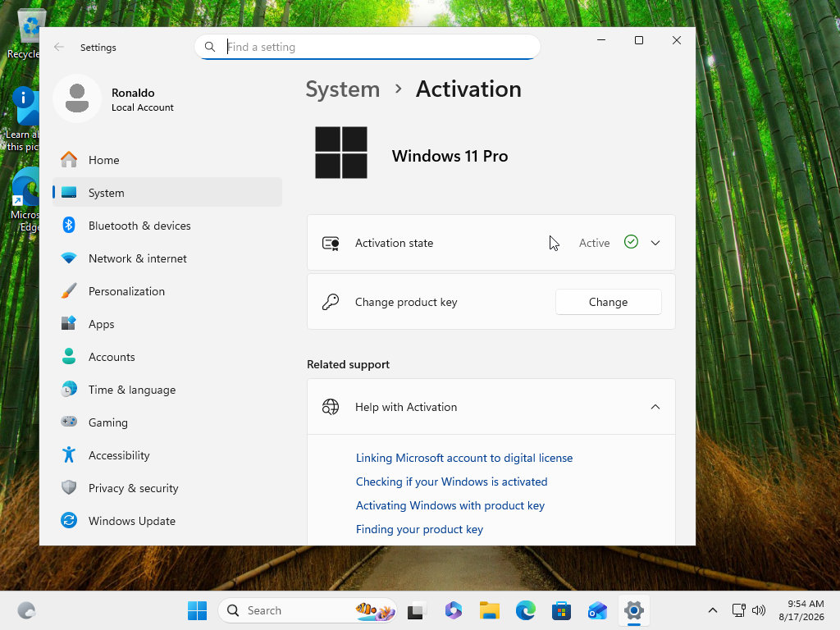The width and height of the screenshot is (840, 630).
Task: Click the network status tray icon
Action: click(x=739, y=610)
